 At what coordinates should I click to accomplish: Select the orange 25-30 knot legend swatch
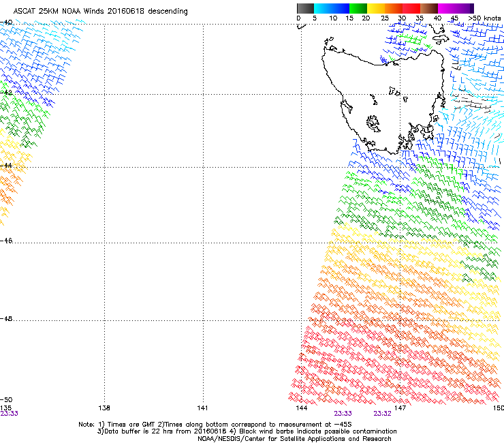pyautogui.click(x=394, y=8)
